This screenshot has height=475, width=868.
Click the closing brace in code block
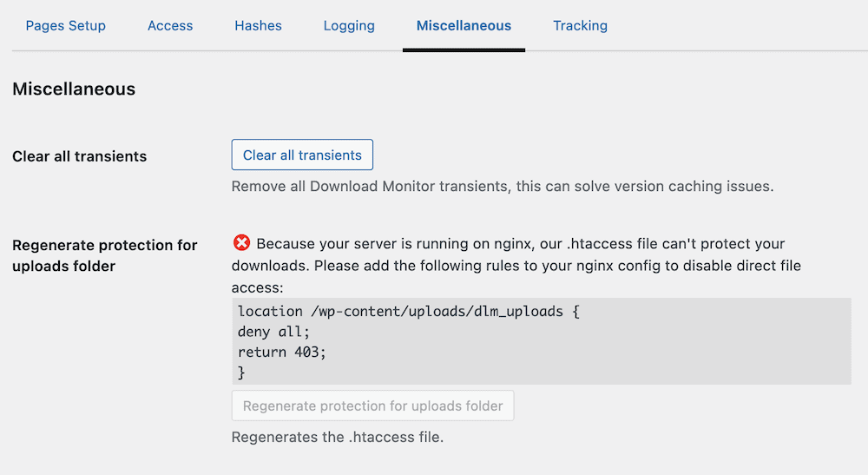coord(241,373)
